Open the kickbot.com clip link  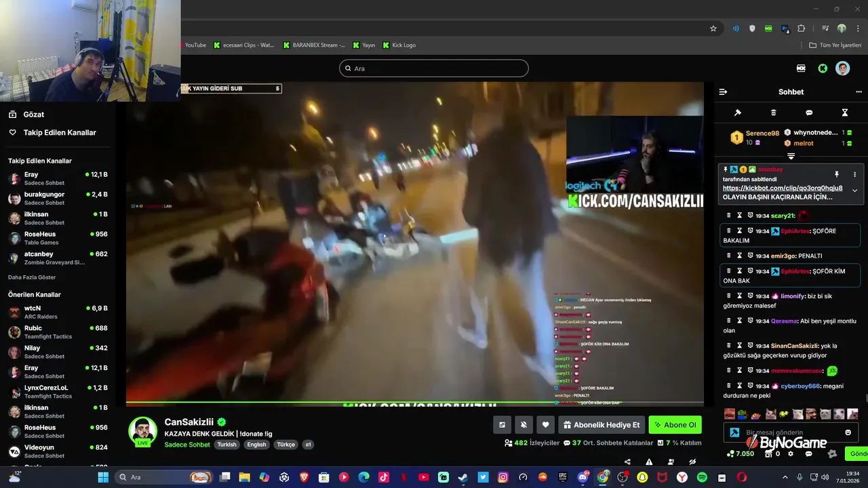click(x=783, y=188)
